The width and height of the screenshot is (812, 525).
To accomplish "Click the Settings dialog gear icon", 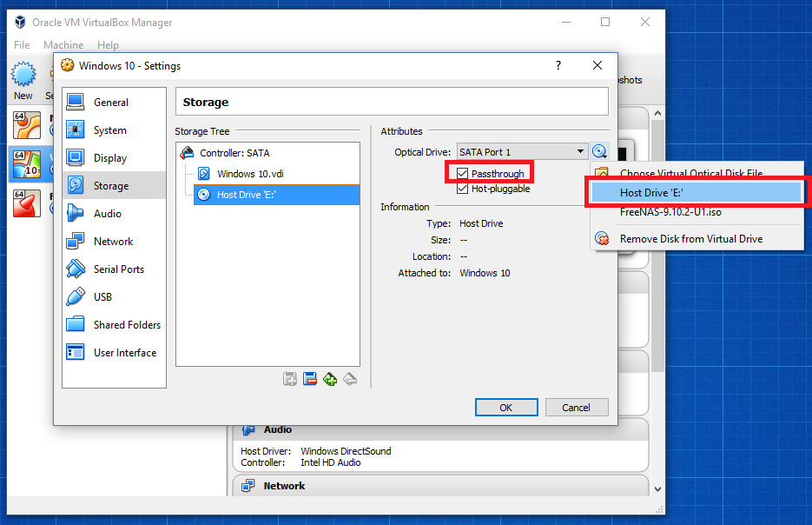I will point(68,65).
